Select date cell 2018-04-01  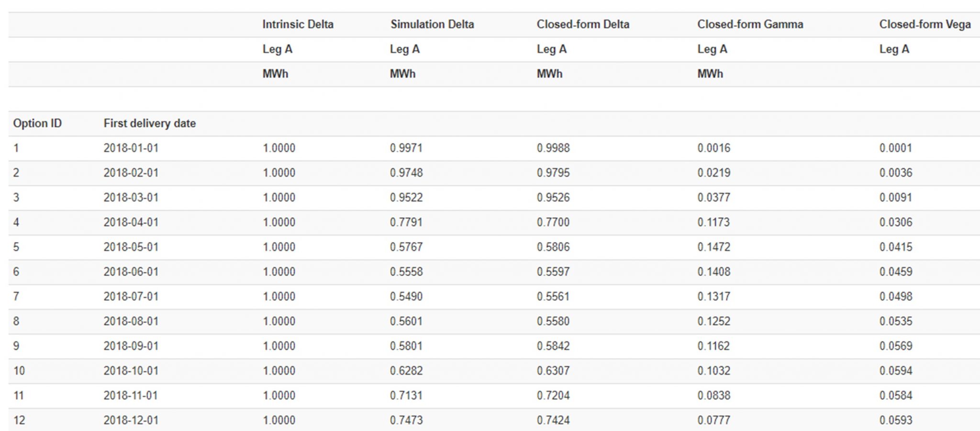(131, 222)
